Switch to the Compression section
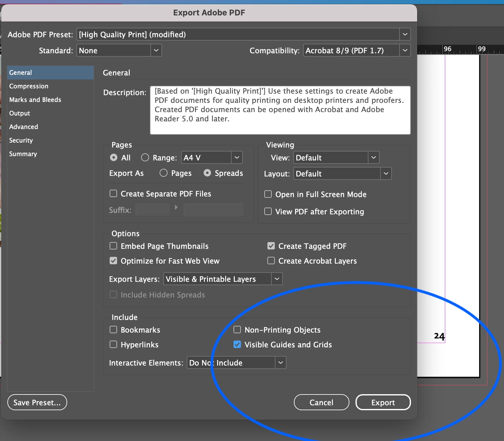The image size is (504, 441). coord(50,86)
